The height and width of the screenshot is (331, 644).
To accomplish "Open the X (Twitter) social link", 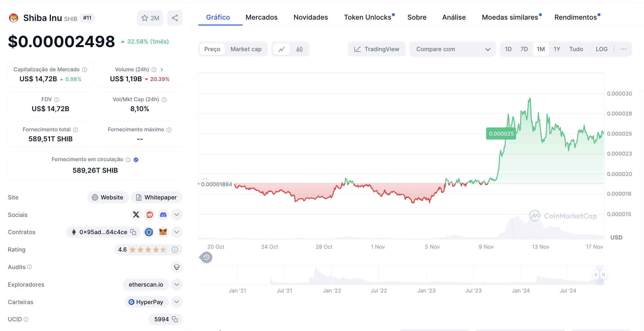I will tap(136, 214).
